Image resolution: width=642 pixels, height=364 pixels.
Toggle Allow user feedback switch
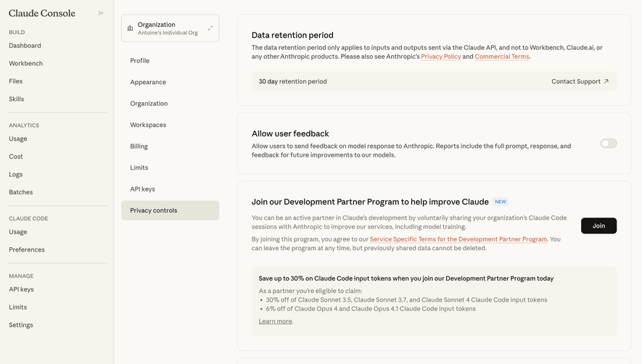coord(609,144)
